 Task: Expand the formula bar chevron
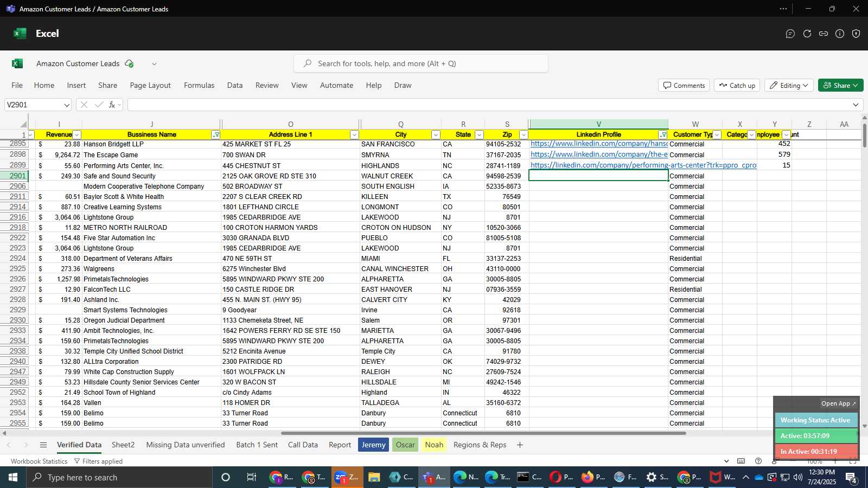[x=856, y=105]
